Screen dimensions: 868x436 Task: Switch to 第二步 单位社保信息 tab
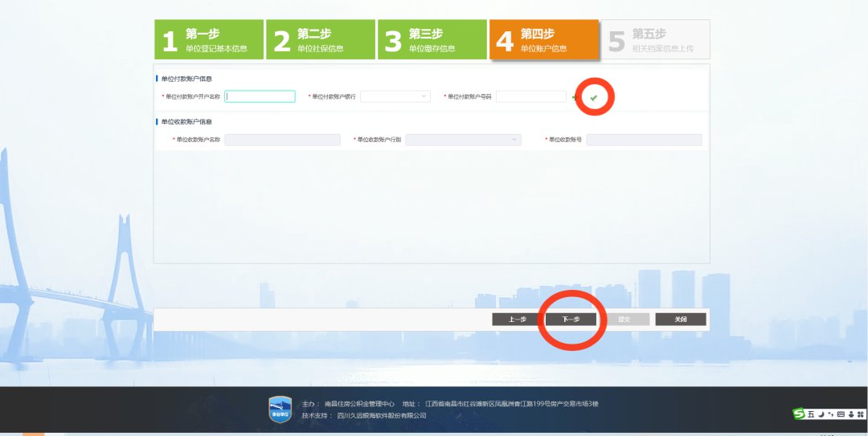point(320,40)
